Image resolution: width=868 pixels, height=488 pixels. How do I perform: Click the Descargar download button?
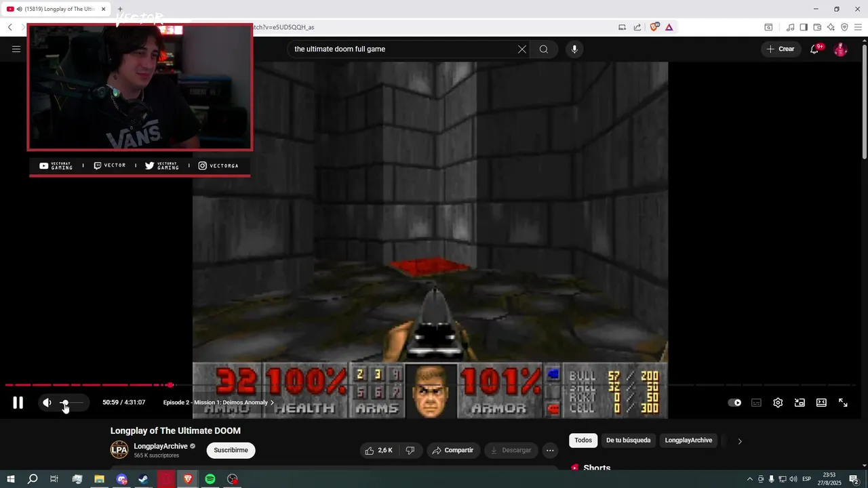coord(511,450)
